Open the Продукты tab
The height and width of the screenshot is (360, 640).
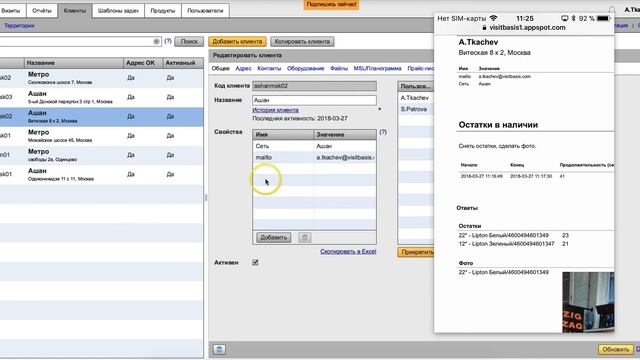[x=163, y=11]
